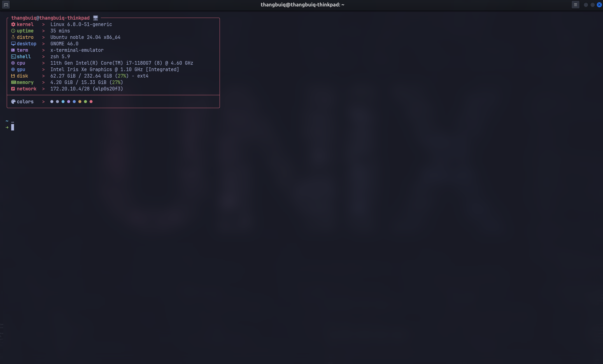Click the floppy disk icon beside disk
603x364 pixels.
coord(13,76)
